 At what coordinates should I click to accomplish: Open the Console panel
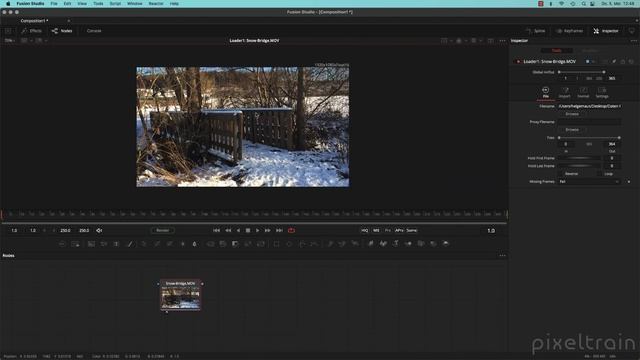[94, 31]
